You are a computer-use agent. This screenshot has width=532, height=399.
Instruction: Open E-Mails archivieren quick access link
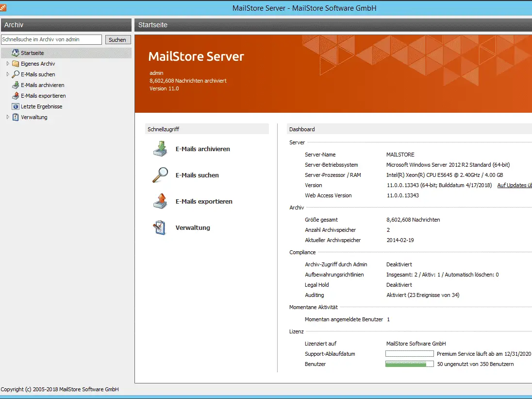pos(202,149)
